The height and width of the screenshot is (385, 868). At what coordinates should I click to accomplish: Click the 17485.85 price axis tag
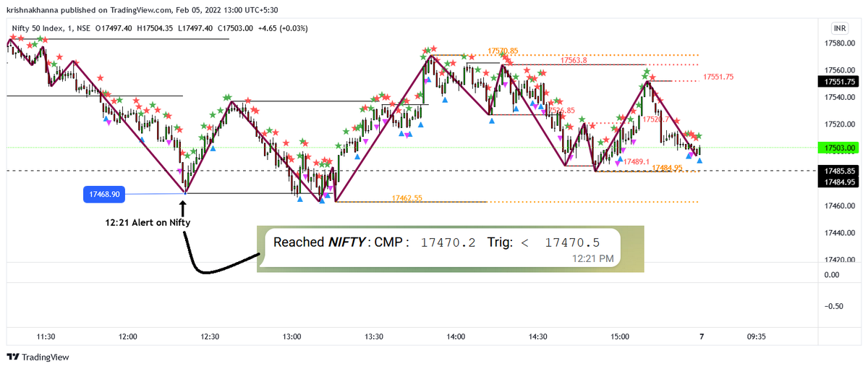[839, 171]
